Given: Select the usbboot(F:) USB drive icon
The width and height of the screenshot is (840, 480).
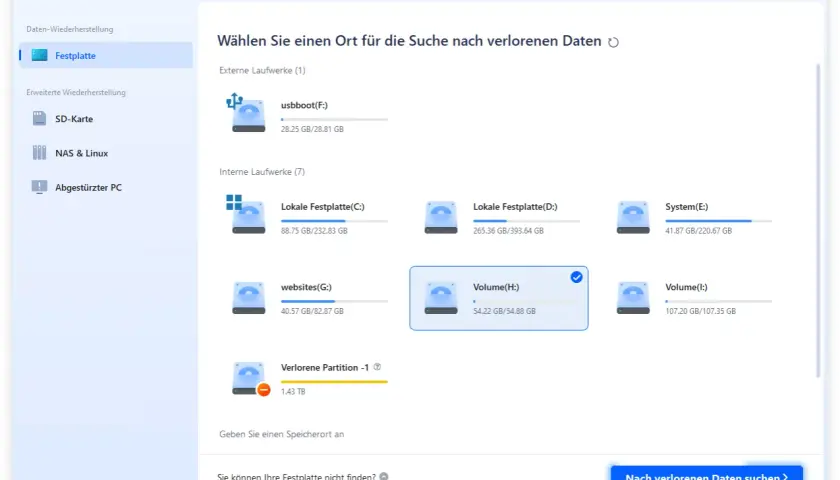Looking at the screenshot, I should [246, 113].
